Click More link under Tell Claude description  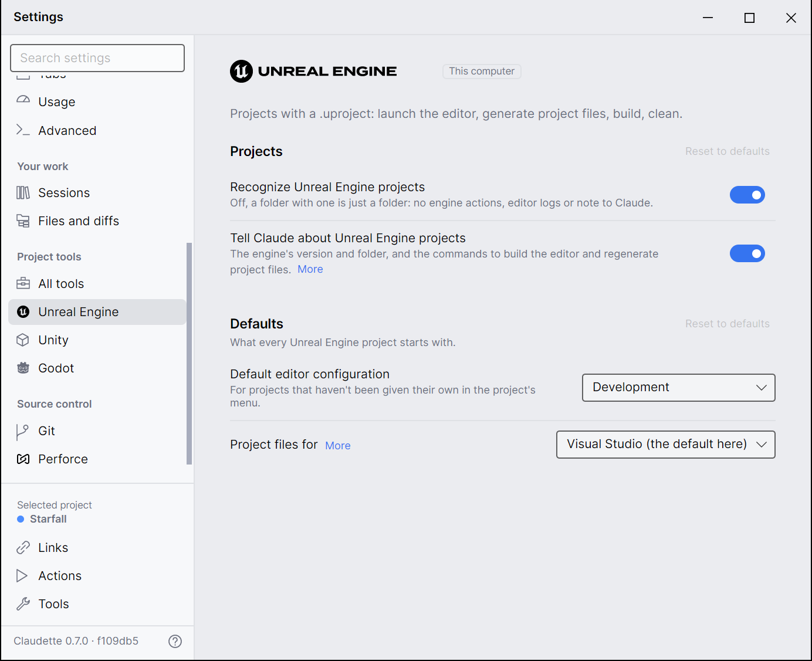310,269
